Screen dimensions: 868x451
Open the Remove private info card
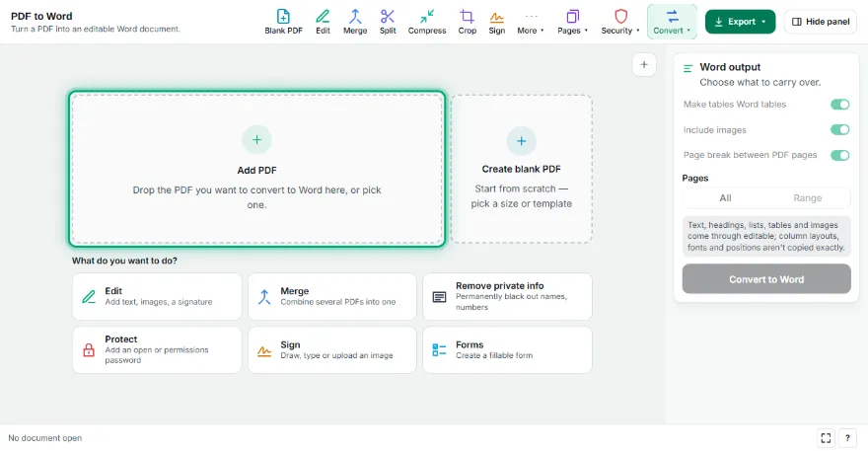click(507, 296)
